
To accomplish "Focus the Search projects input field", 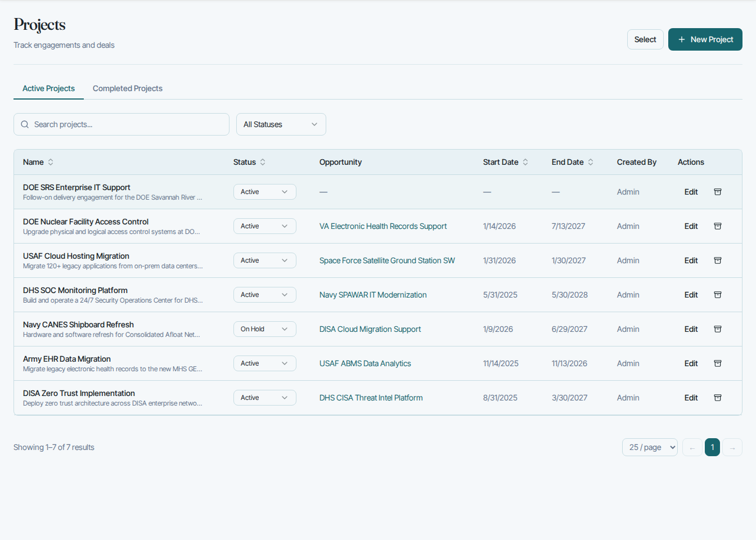I will pos(121,124).
